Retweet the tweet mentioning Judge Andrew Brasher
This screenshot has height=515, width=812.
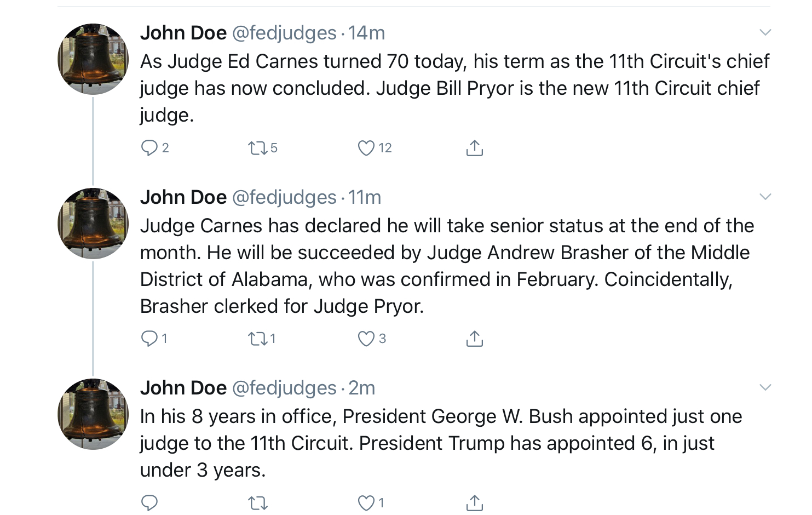coord(256,338)
